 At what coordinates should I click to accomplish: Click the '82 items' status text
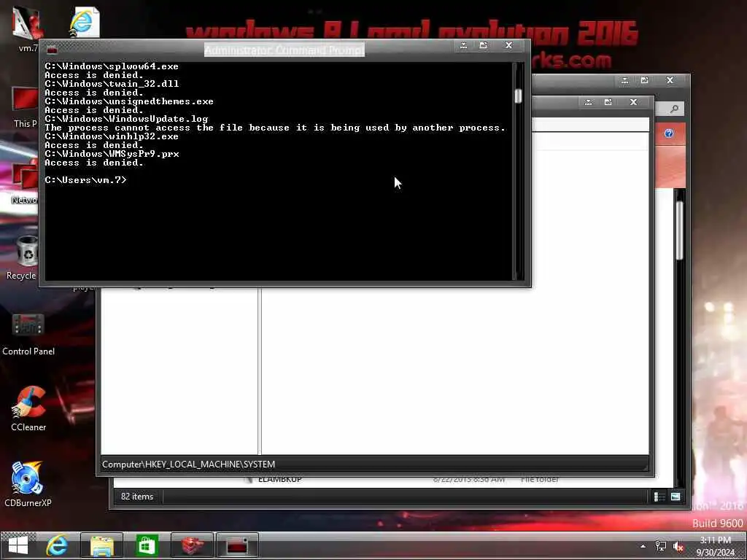click(x=137, y=496)
